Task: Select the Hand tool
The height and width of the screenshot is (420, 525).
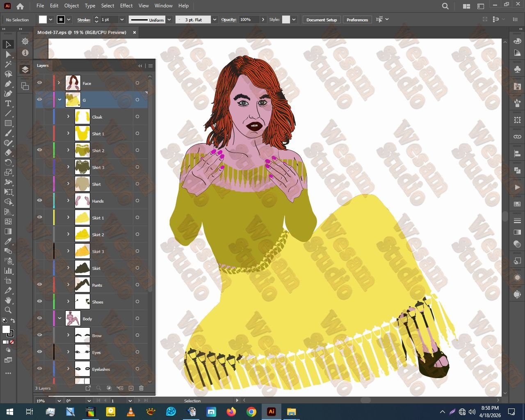Action: 8,300
